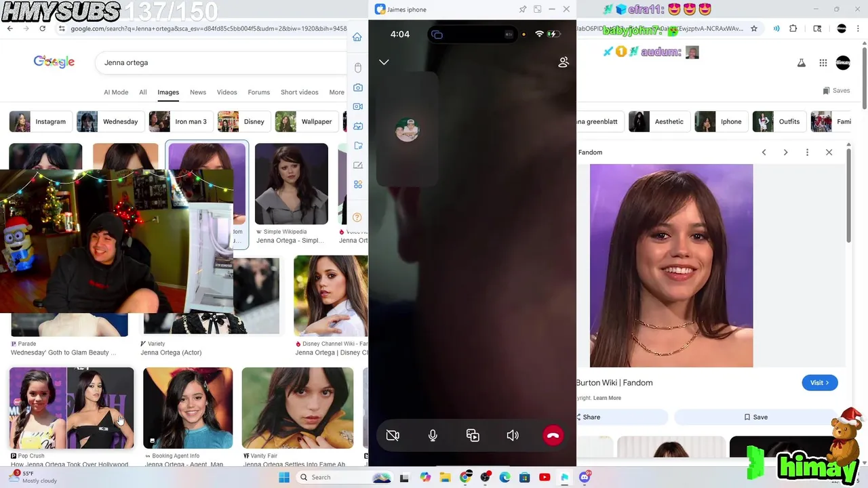Toggle the call camera-off icon

pyautogui.click(x=393, y=435)
